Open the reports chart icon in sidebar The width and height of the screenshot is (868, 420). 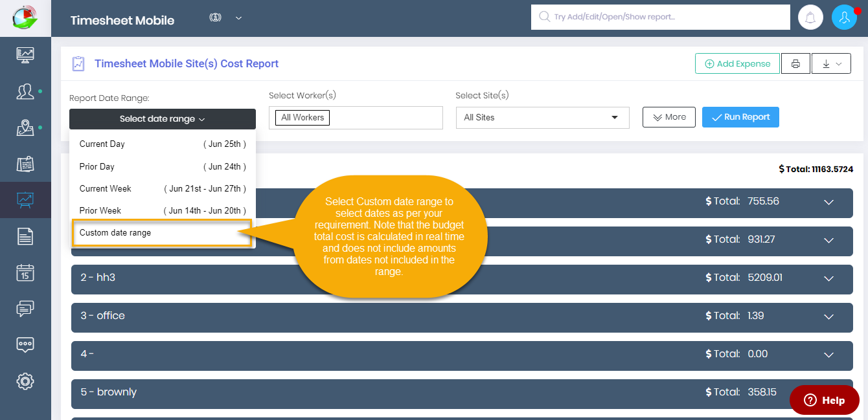[x=25, y=201]
